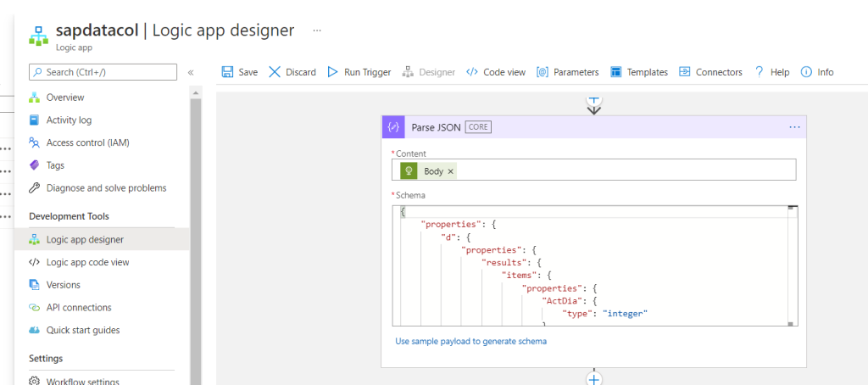Click the Designer toolbar icon
Viewport: 868px width, 385px height.
pos(408,72)
